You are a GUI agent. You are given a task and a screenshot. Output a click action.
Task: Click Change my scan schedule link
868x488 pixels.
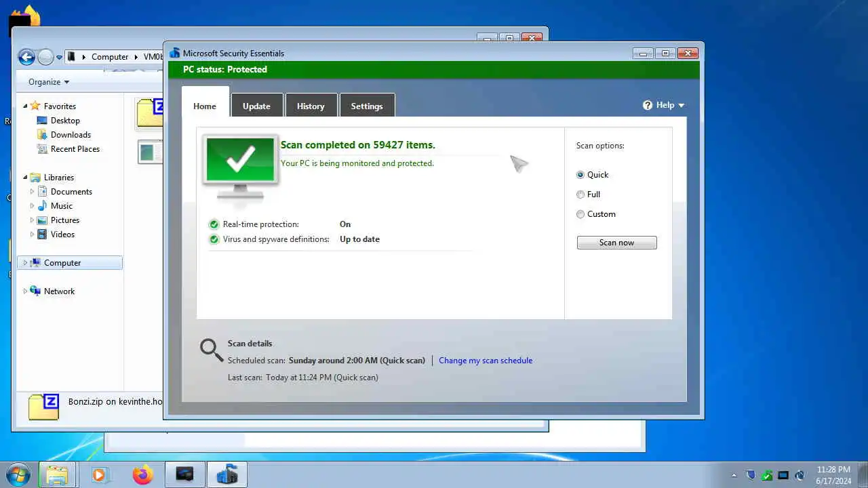pos(486,361)
